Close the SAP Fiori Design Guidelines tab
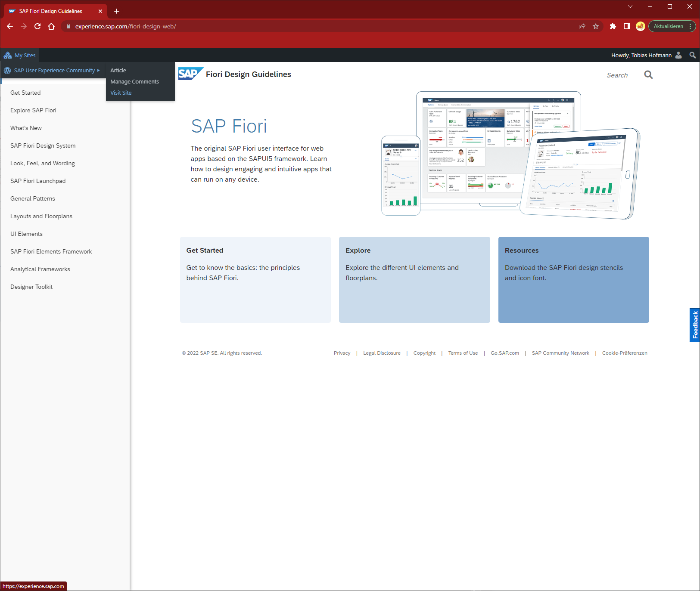 [x=100, y=11]
